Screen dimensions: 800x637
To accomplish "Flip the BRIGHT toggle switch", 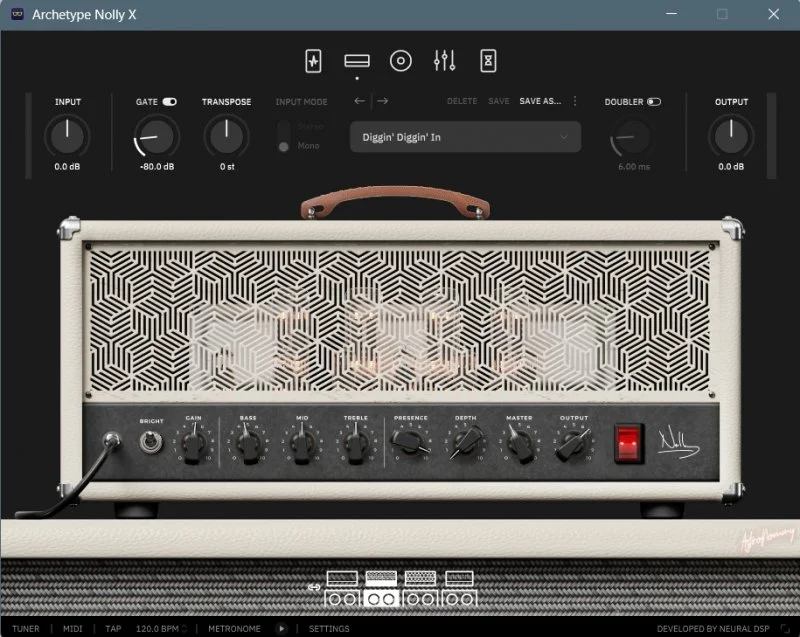I will tap(151, 442).
